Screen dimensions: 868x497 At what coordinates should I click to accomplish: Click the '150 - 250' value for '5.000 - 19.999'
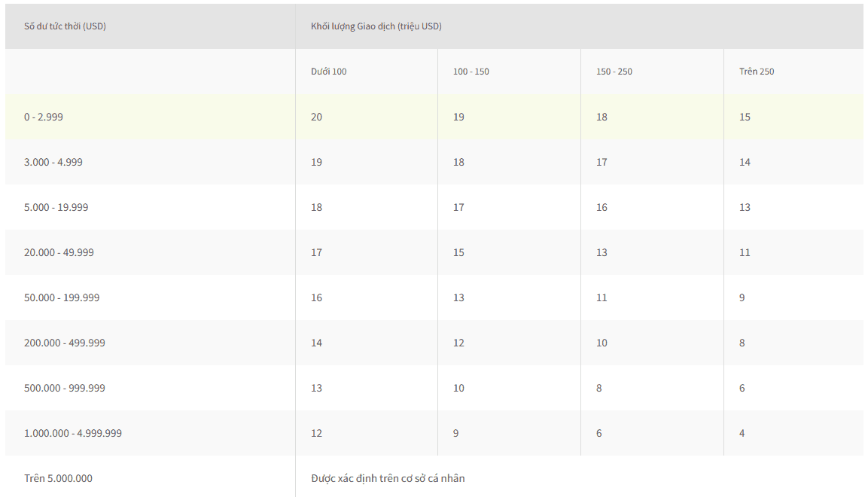602,208
